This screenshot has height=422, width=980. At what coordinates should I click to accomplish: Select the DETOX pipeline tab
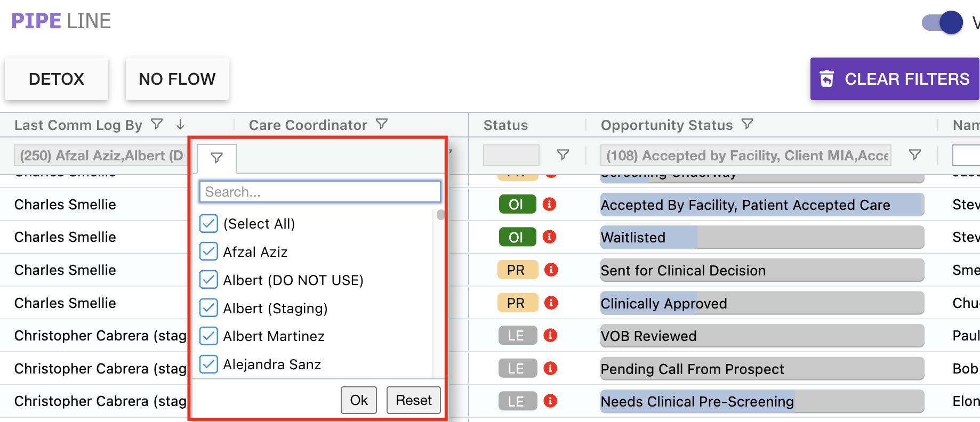pyautogui.click(x=57, y=79)
